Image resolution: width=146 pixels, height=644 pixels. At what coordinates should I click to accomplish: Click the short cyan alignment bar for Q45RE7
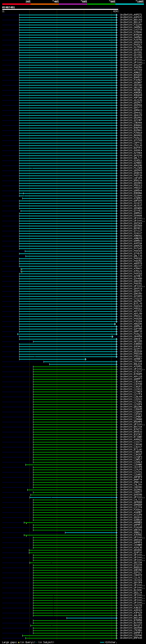pos(53,359)
